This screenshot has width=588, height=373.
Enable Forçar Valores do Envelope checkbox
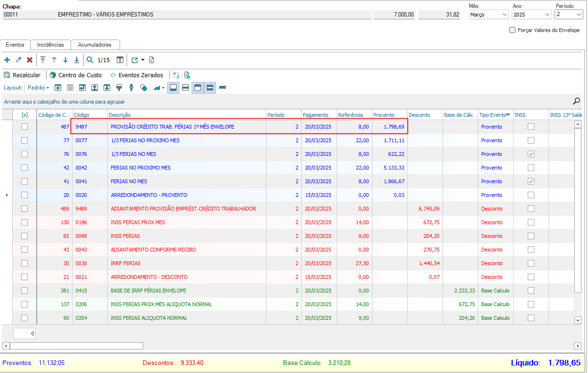tap(513, 30)
